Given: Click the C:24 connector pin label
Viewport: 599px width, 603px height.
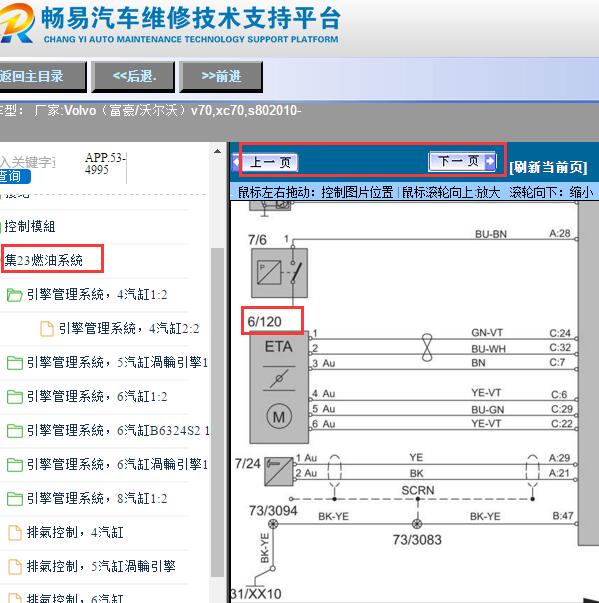Looking at the screenshot, I should click(560, 333).
